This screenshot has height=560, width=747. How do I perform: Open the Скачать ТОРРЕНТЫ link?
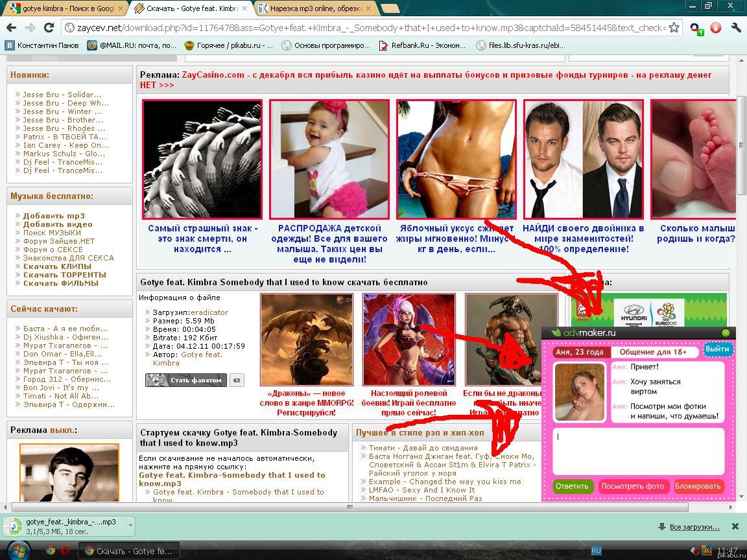tap(64, 275)
